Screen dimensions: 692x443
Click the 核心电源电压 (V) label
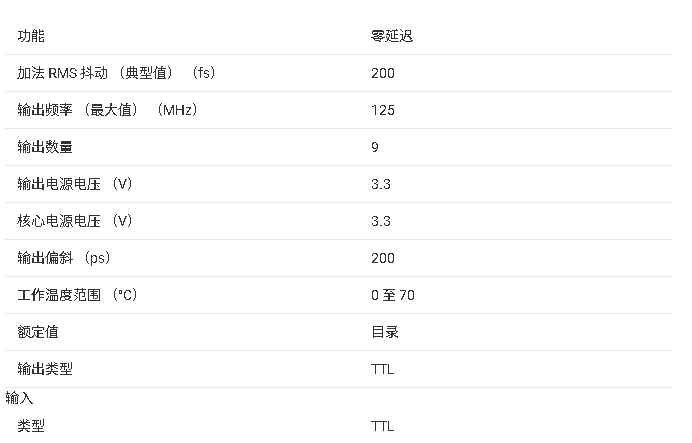pos(75,221)
